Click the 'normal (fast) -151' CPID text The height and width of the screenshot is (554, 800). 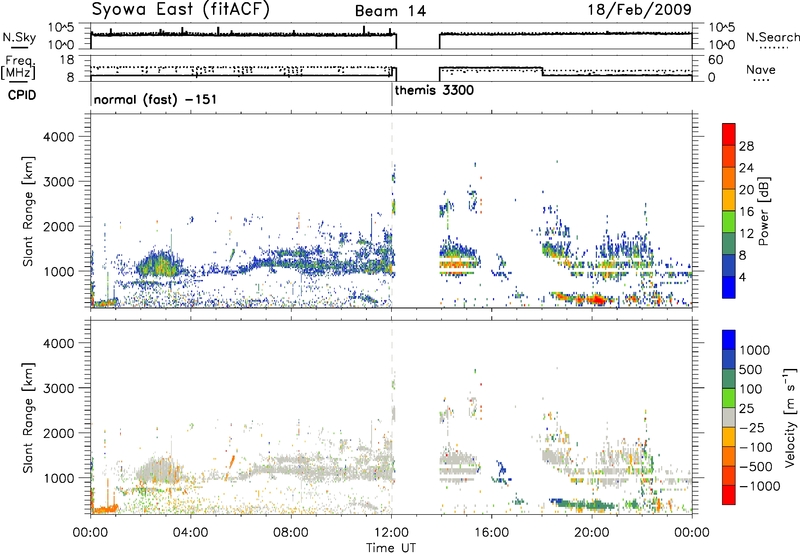(155, 99)
